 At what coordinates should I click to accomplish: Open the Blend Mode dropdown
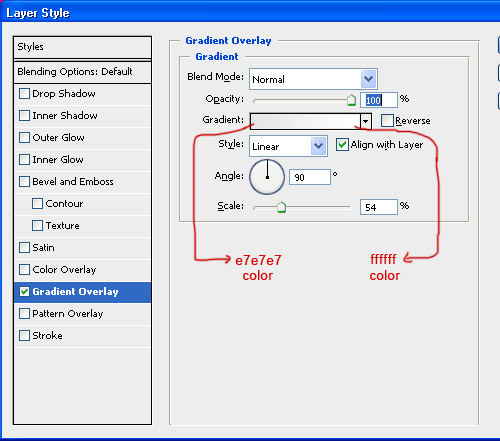(x=368, y=79)
